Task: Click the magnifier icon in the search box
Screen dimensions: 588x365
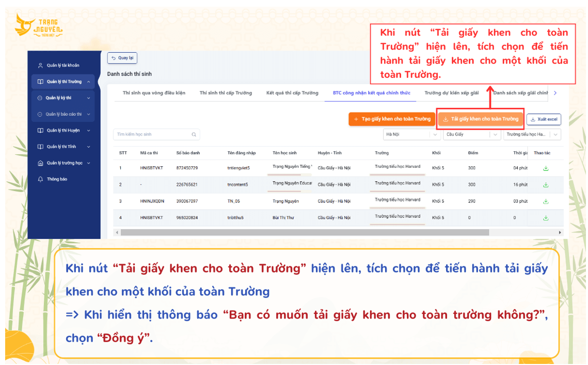Action: pyautogui.click(x=194, y=134)
